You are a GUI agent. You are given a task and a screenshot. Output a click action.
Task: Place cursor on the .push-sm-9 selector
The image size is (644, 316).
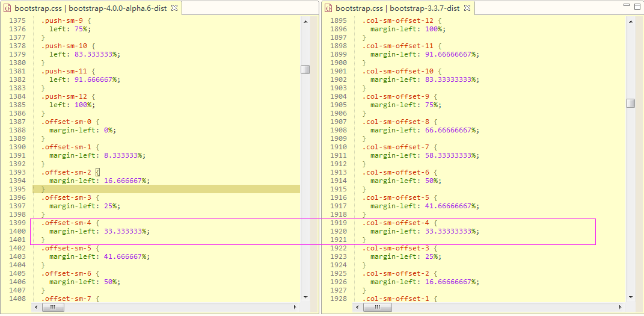(x=61, y=20)
